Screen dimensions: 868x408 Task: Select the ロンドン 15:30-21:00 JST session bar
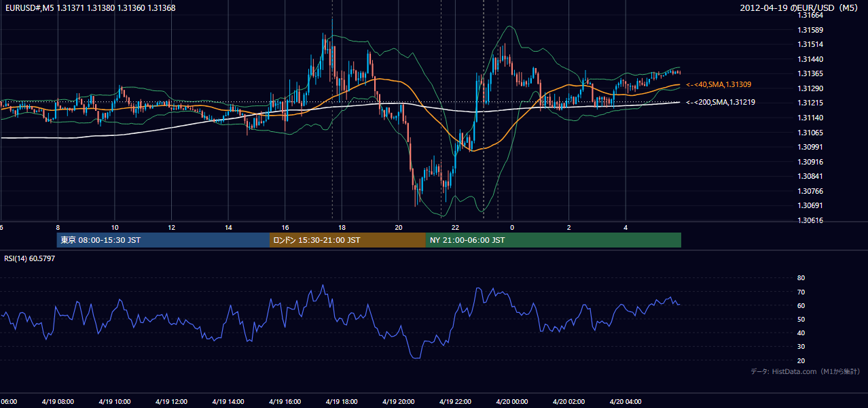click(x=348, y=240)
